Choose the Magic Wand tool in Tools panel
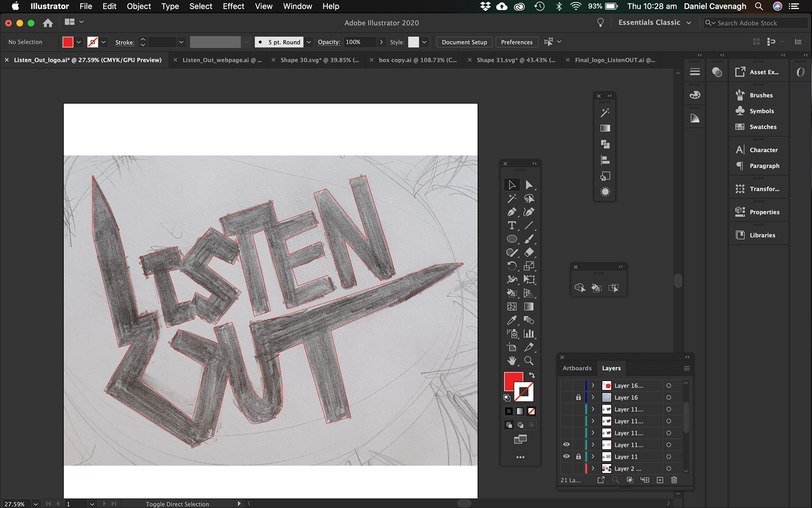 tap(512, 199)
